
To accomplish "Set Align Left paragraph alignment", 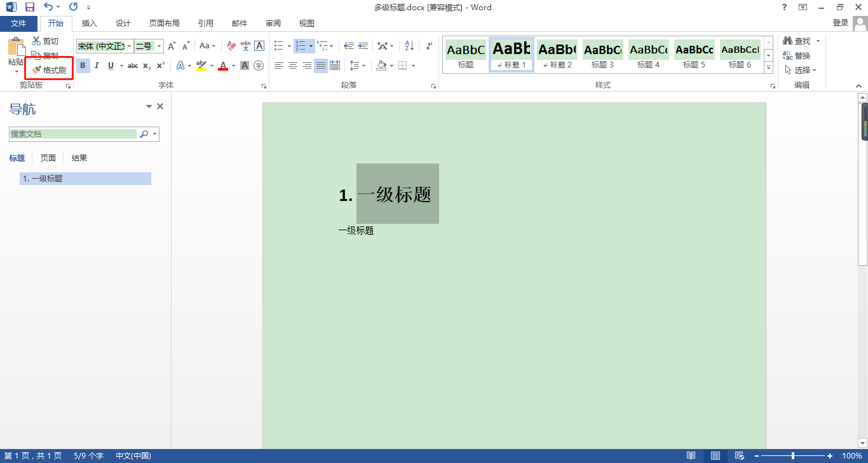I will coord(279,66).
